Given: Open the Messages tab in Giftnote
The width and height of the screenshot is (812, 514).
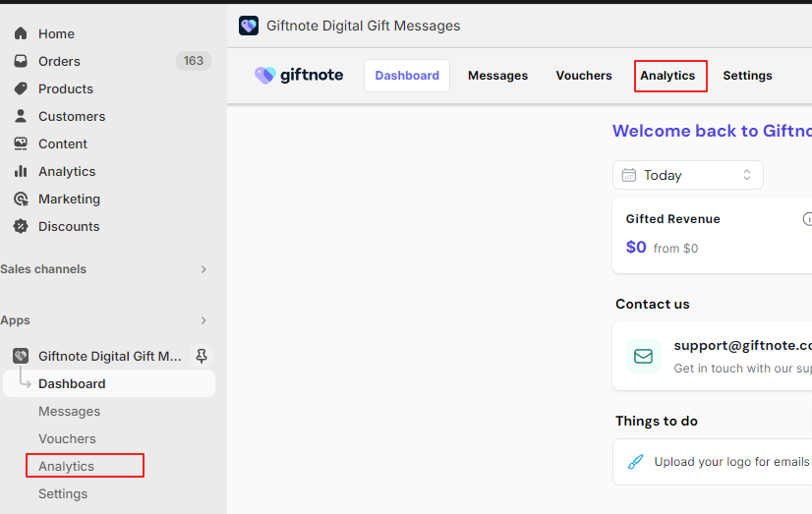Looking at the screenshot, I should [x=497, y=76].
